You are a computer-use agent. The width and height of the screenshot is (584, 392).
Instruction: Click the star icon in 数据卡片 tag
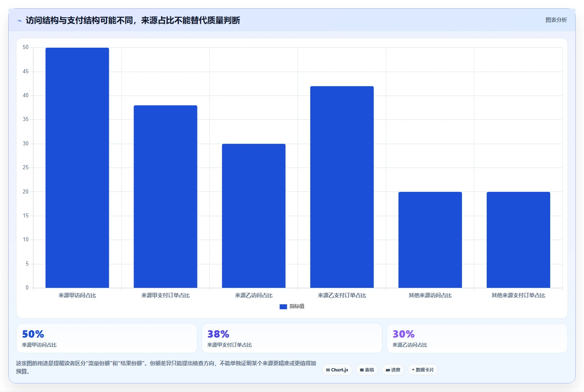413,370
